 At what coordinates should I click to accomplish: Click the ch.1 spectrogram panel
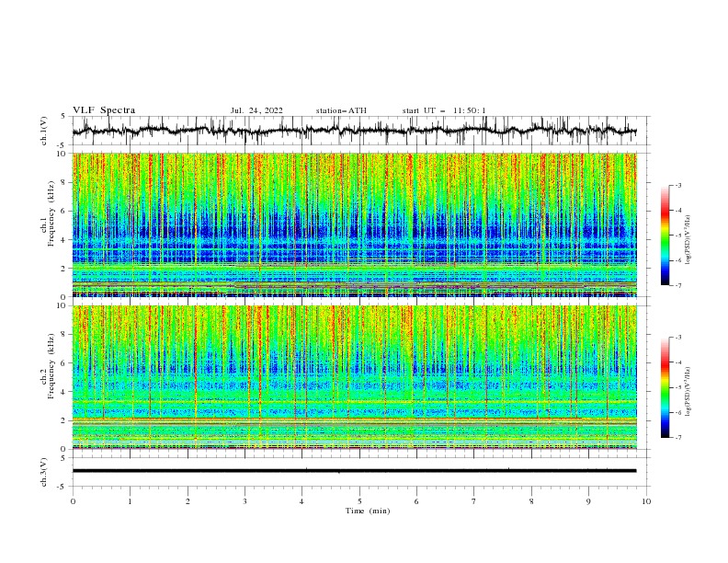point(354,224)
